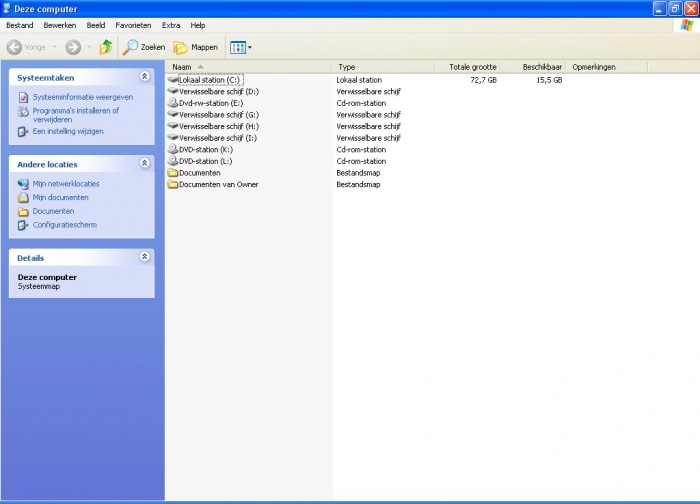Screen dimensions: 700x504
Task: Select 'DVD-station (K:)' name text
Action: [206, 150]
